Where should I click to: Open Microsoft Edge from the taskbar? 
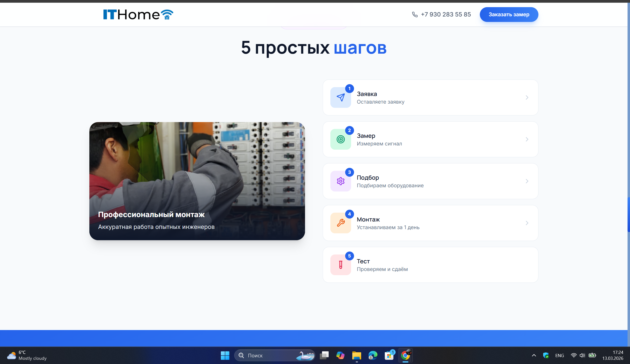click(373, 355)
